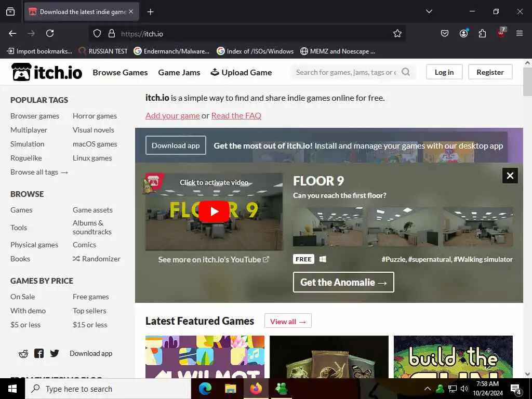Screen dimensions: 532x399
Task: Click the Download app banner button
Action: pyautogui.click(x=176, y=145)
